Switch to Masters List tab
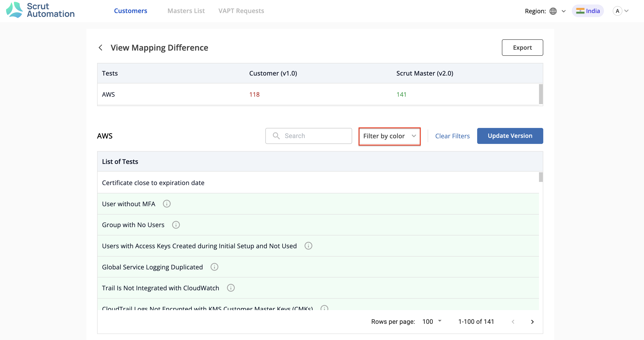644x340 pixels. click(186, 11)
